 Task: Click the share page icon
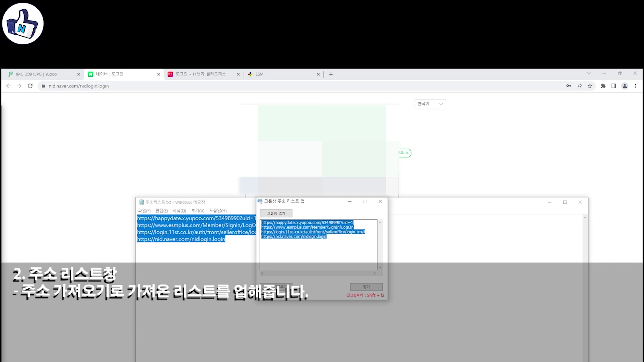coord(579,86)
